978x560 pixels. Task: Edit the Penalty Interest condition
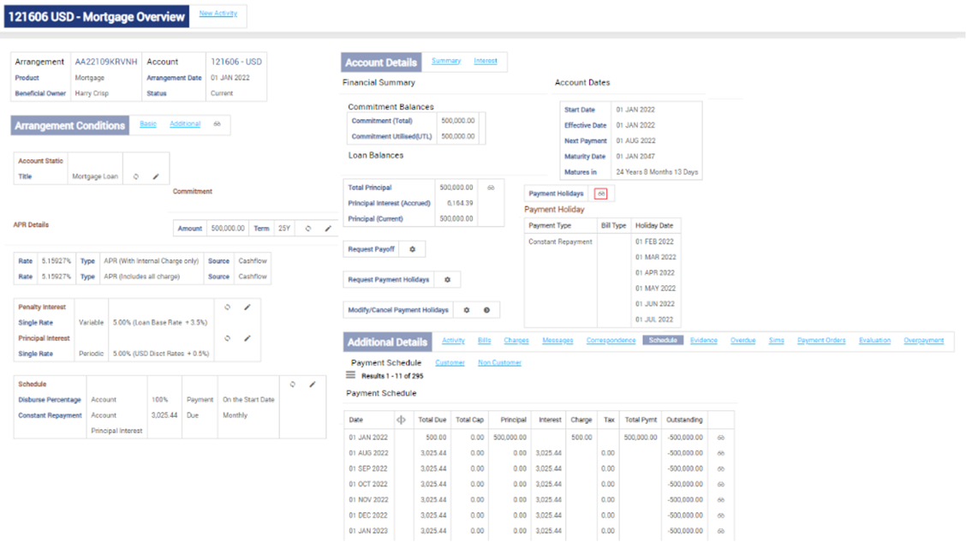click(x=247, y=307)
